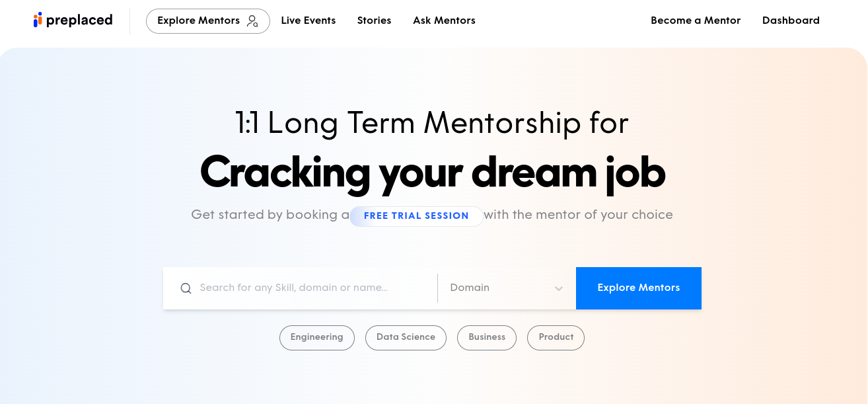Click the person-search icon in the navbar pill
Image resolution: width=868 pixels, height=404 pixels.
252,21
